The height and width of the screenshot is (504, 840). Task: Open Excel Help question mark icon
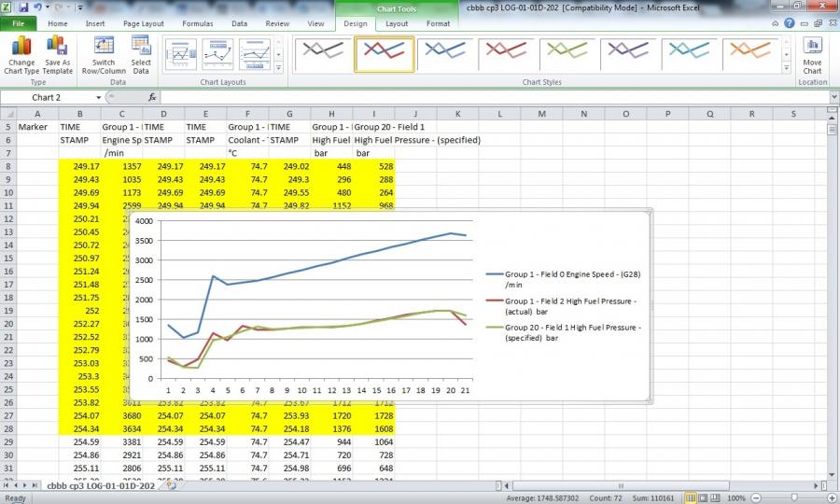point(790,23)
